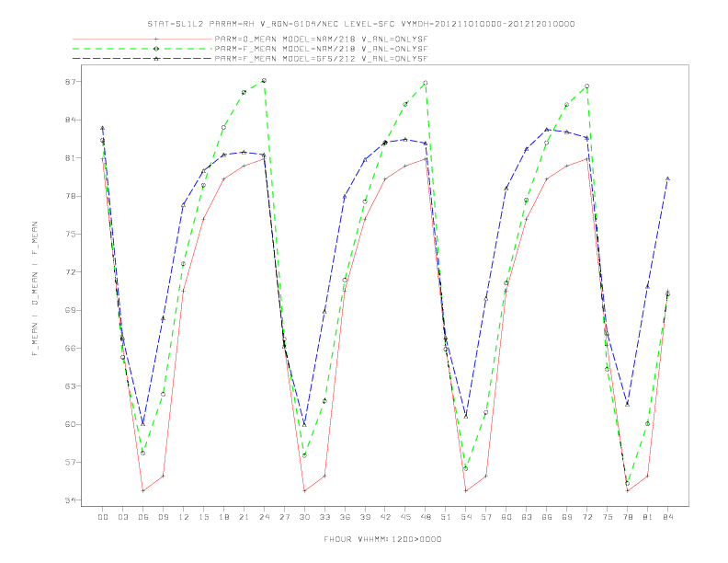The image size is (728, 563).
Task: Click forecast hour 30 on the horizontal axis
Action: (304, 517)
